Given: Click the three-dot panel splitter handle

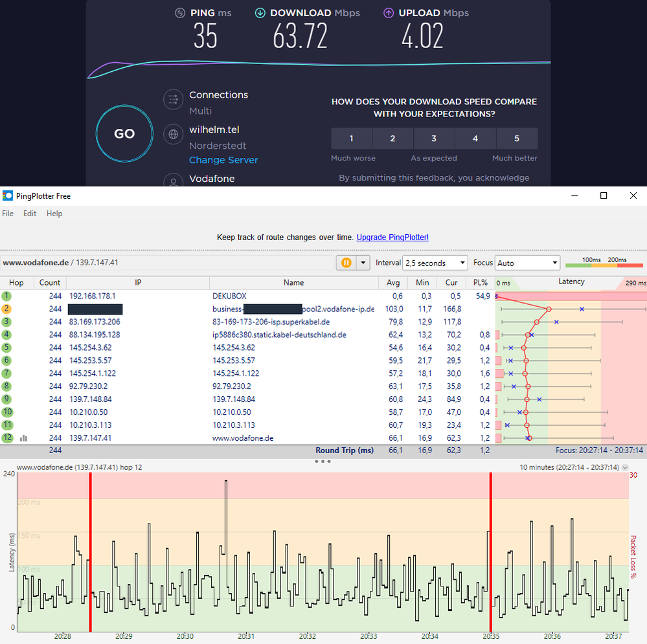Looking at the screenshot, I should [323, 461].
